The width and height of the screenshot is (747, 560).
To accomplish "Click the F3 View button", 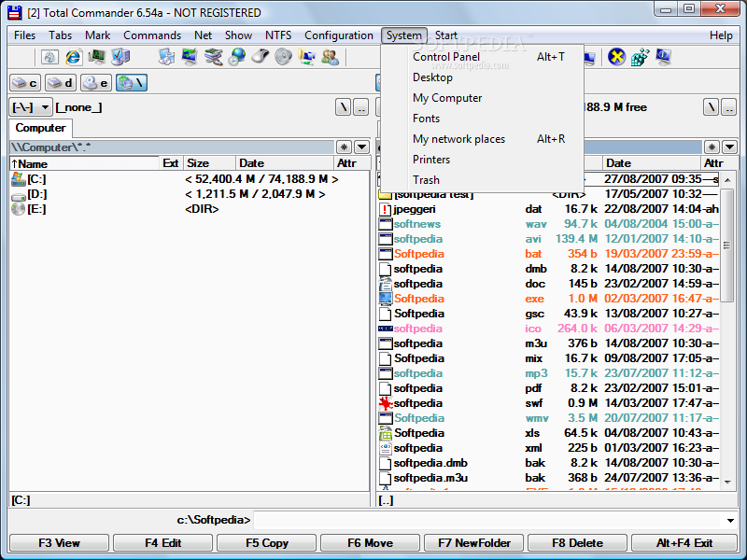I will (59, 543).
